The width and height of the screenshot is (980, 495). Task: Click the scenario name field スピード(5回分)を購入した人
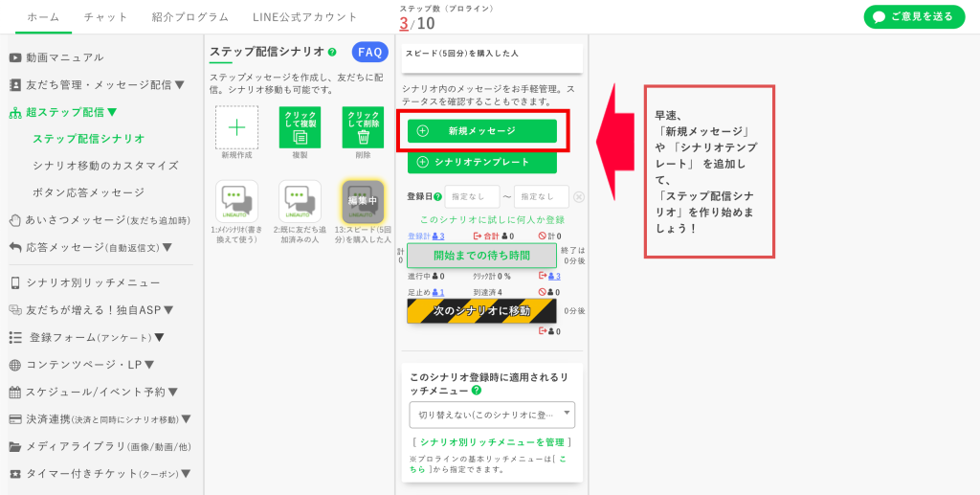pyautogui.click(x=493, y=57)
